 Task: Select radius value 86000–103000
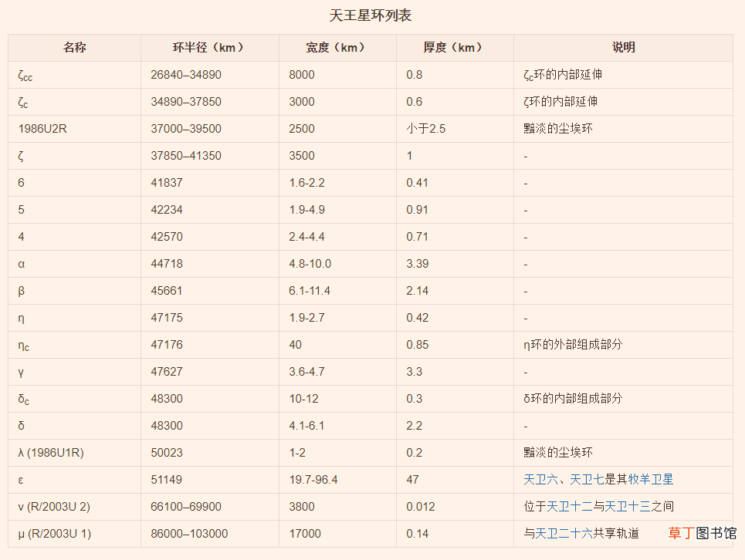pos(190,534)
